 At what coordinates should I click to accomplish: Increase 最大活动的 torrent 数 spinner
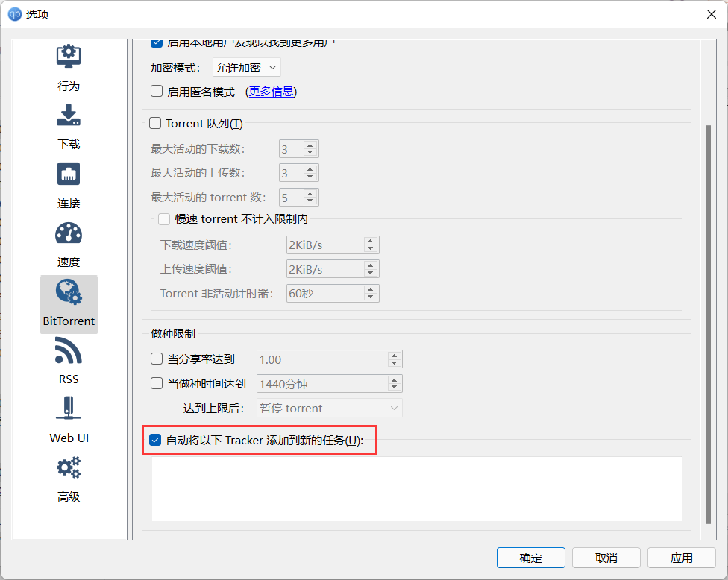click(x=310, y=194)
